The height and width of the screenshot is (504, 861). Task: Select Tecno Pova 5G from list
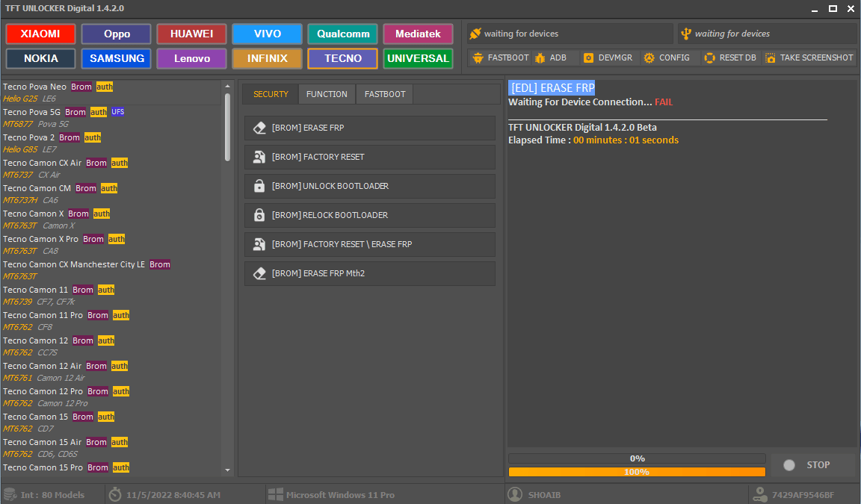(31, 112)
